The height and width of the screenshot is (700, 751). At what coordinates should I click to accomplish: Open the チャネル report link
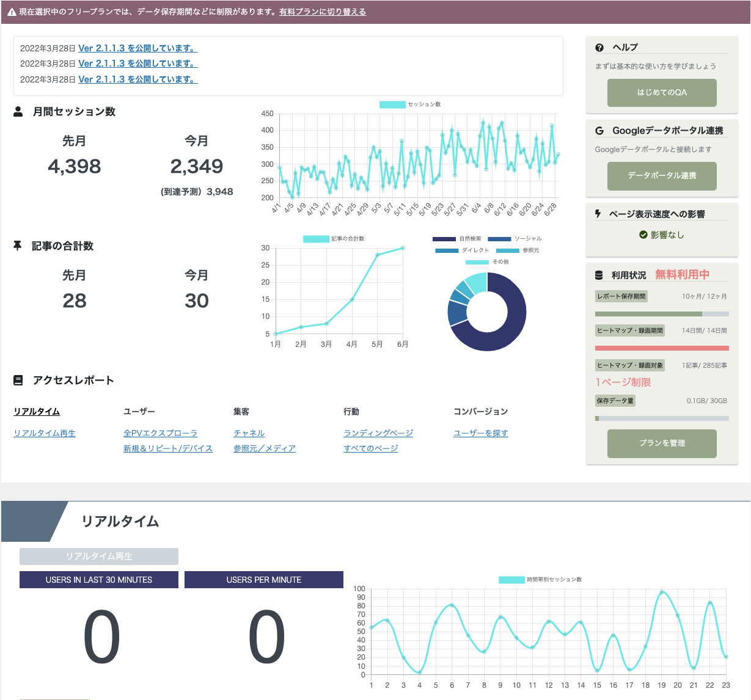[249, 433]
